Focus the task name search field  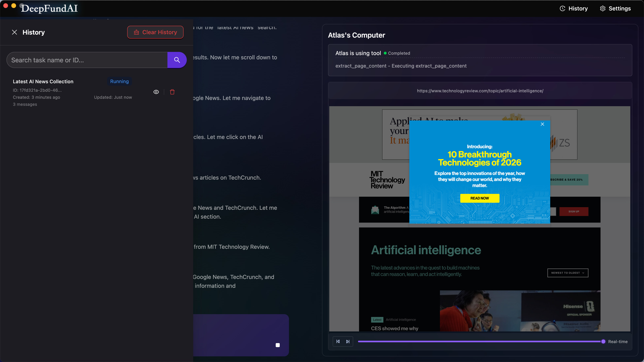[87, 60]
